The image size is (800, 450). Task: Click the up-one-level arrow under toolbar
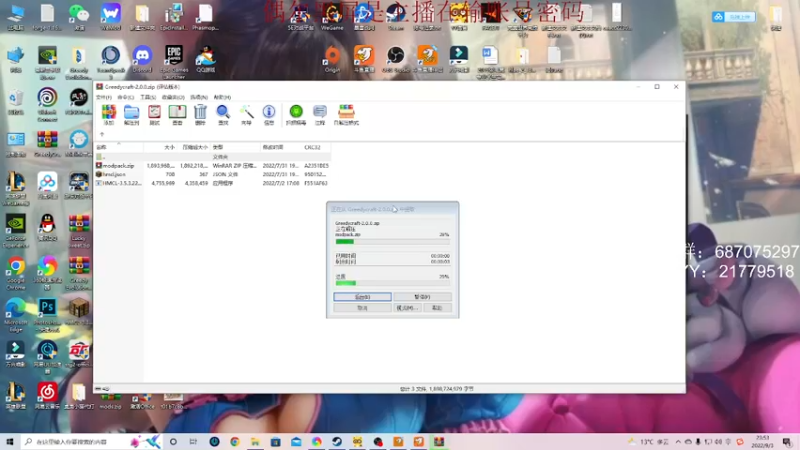click(102, 134)
